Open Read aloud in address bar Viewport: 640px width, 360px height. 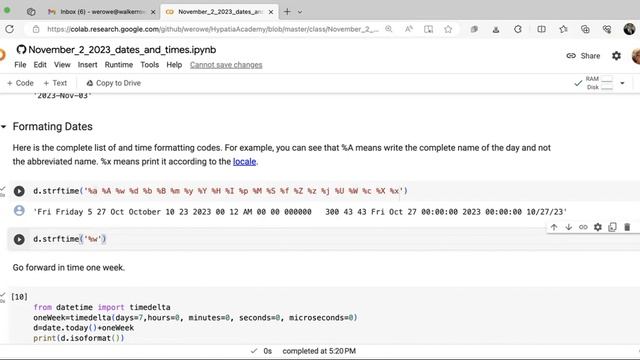(x=409, y=29)
